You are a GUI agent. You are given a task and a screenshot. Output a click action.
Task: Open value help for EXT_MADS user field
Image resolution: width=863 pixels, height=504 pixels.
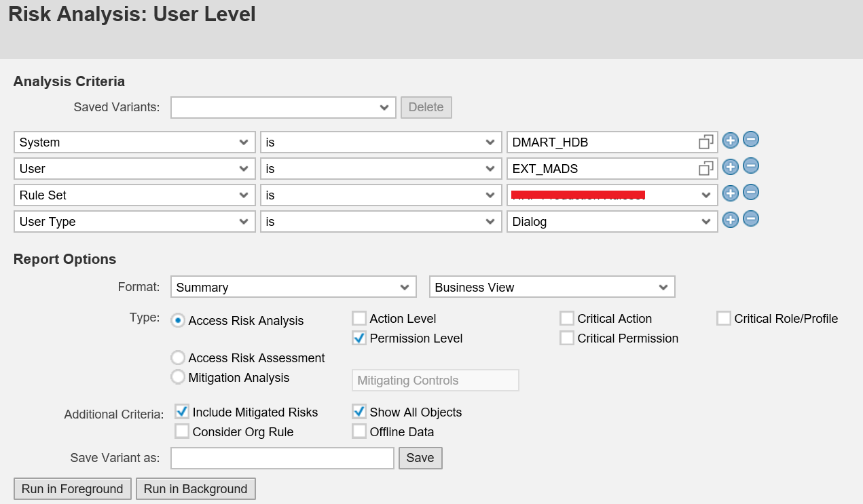706,168
